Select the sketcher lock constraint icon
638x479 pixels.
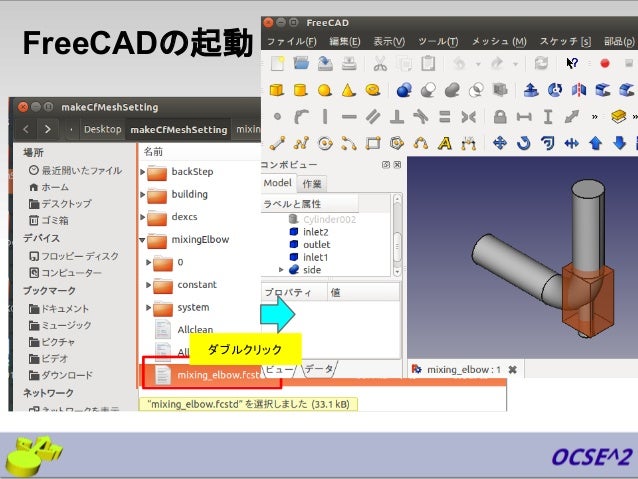(500, 117)
